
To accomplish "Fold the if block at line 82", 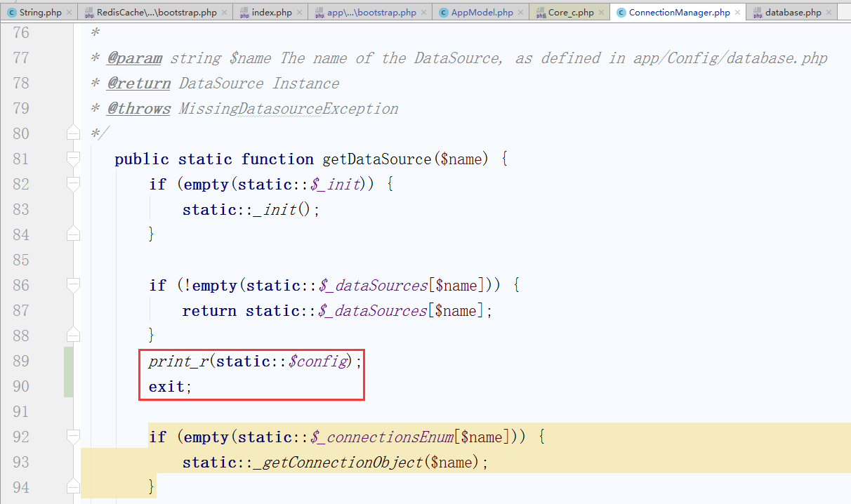I will [73, 185].
